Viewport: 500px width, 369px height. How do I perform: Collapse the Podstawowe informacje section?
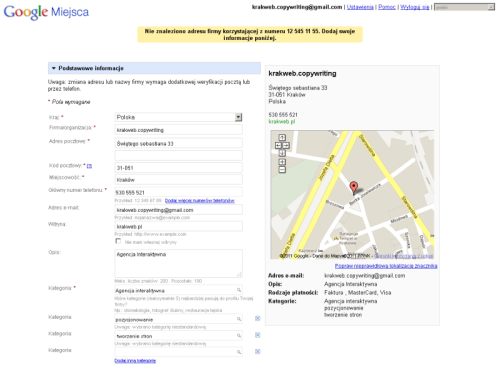coord(154,68)
